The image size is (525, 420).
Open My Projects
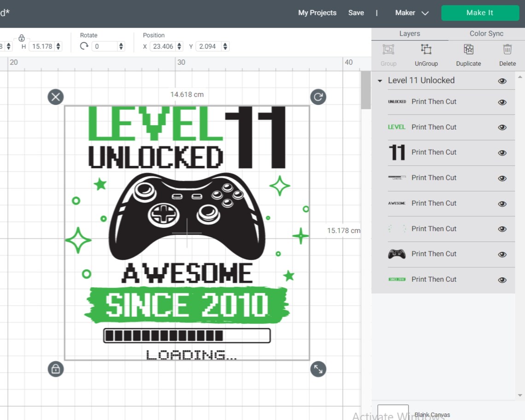[317, 13]
